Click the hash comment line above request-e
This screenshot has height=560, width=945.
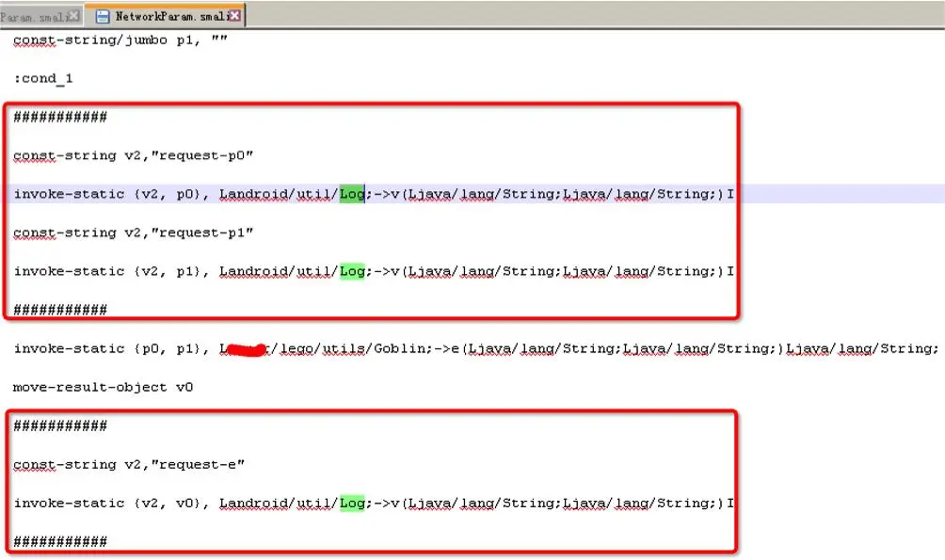tap(60, 425)
